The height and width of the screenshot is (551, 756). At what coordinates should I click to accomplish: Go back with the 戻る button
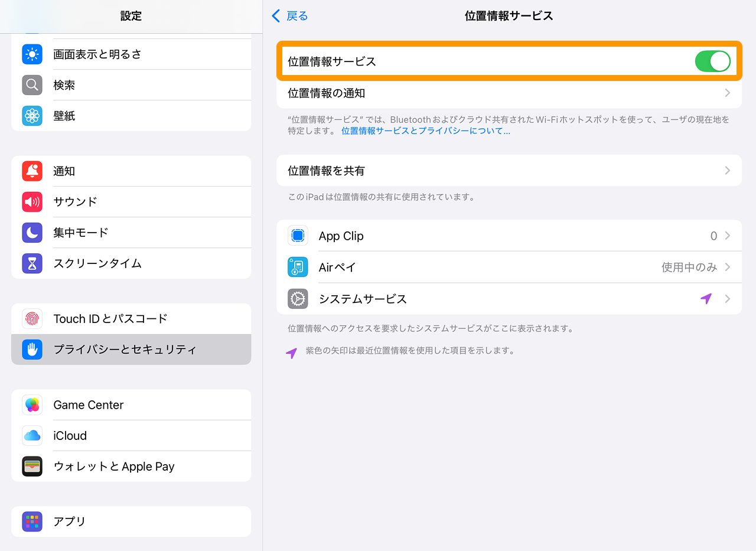[290, 16]
